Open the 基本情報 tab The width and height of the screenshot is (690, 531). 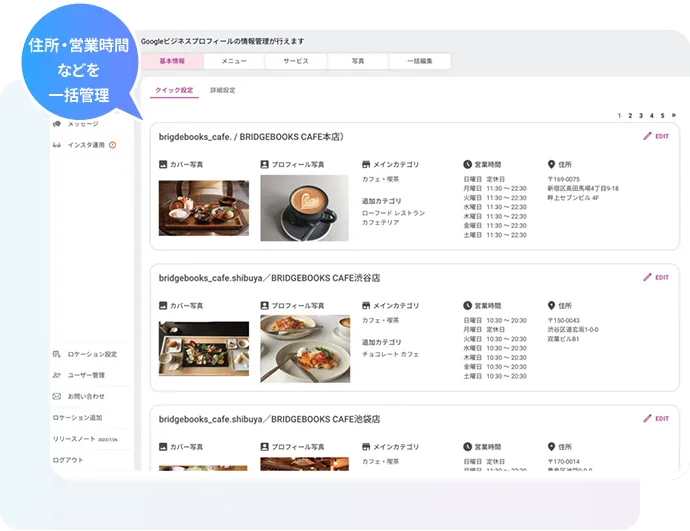tap(172, 61)
